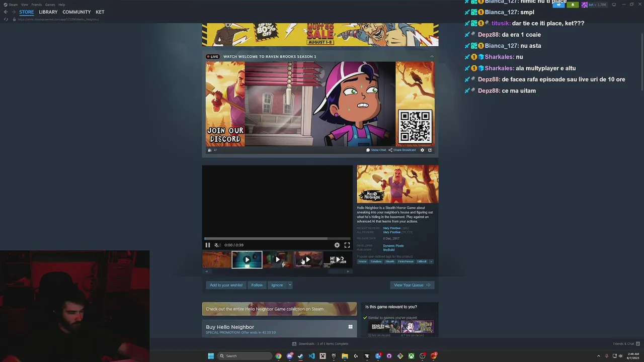Click the Follow button
The height and width of the screenshot is (362, 644).
pos(257,285)
